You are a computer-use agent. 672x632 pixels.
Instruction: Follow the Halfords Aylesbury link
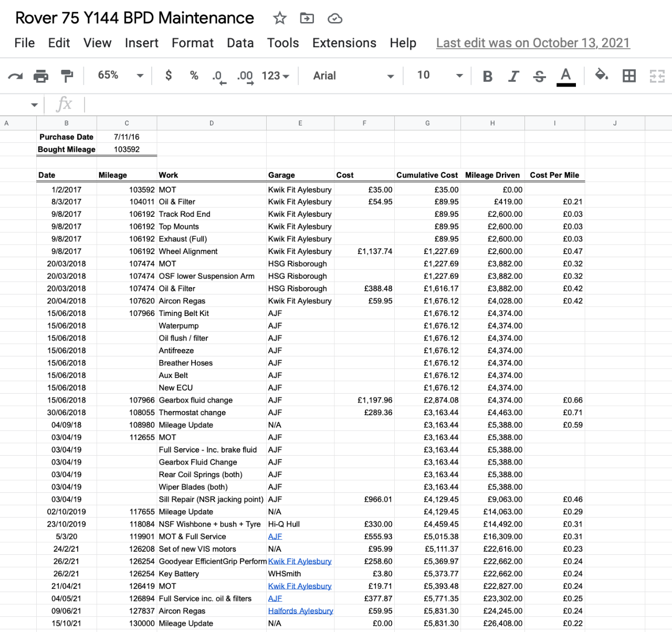click(300, 611)
